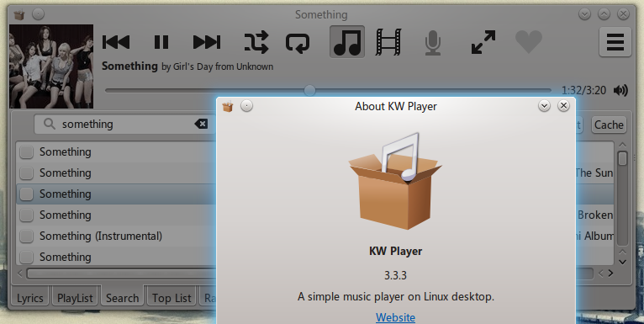644x324 pixels.
Task: Click the vertical scrollbar handle in results
Action: coord(623,158)
